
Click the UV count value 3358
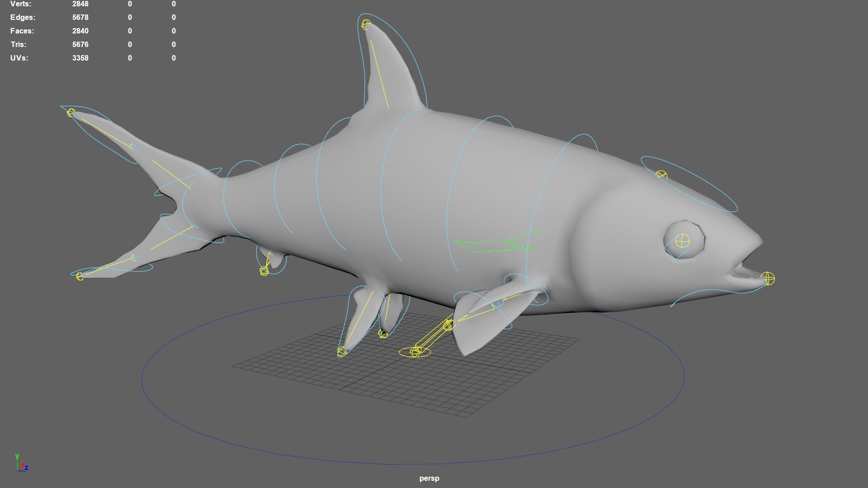(80, 58)
